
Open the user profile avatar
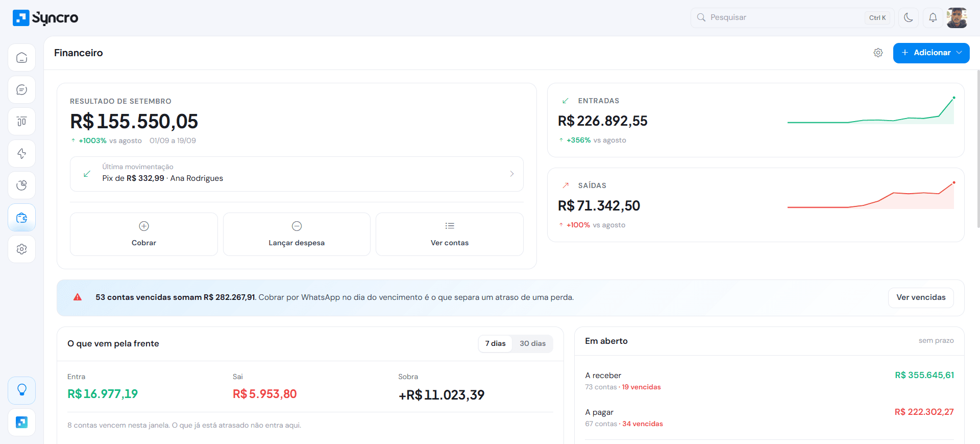[x=957, y=17]
